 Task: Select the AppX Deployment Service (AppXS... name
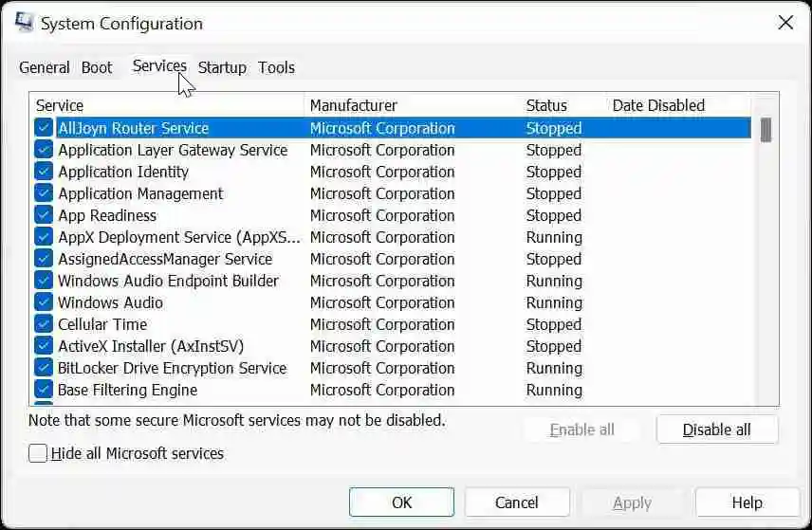pyautogui.click(x=179, y=236)
